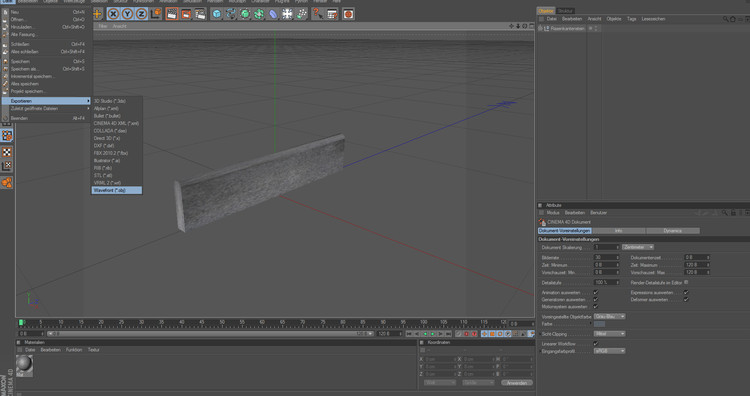Click the red record keyframe button
The width and height of the screenshot is (750, 396).
pyautogui.click(x=467, y=334)
